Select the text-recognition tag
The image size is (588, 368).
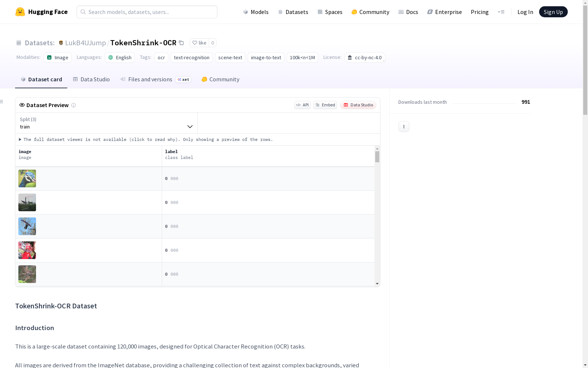(x=191, y=57)
